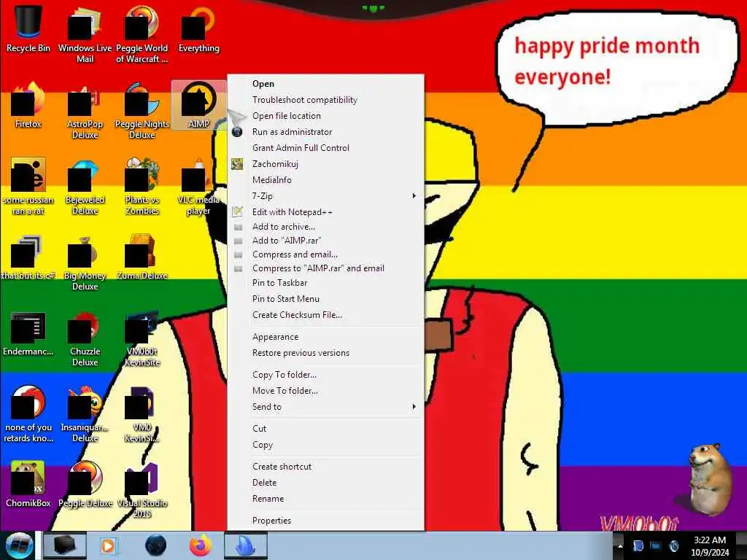
Task: Select the Peggle World of Warcraft shortcut
Action: click(x=142, y=34)
